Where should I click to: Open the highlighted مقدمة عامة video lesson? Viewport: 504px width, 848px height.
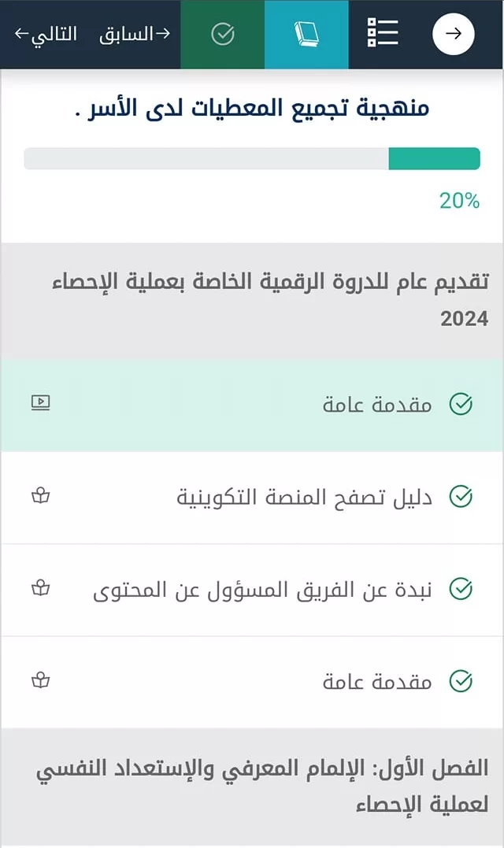pyautogui.click(x=376, y=405)
